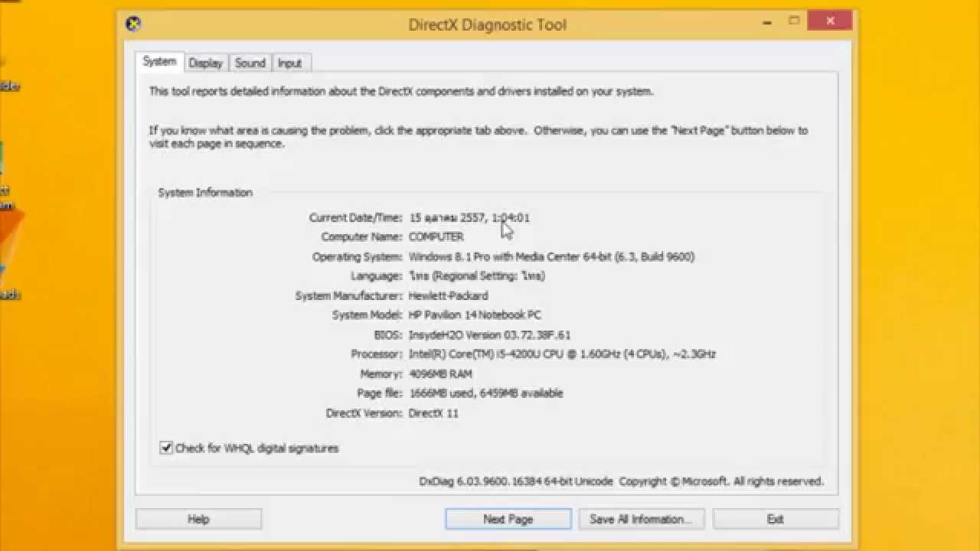Switch to the System tab
This screenshot has height=551, width=980.
(x=159, y=62)
